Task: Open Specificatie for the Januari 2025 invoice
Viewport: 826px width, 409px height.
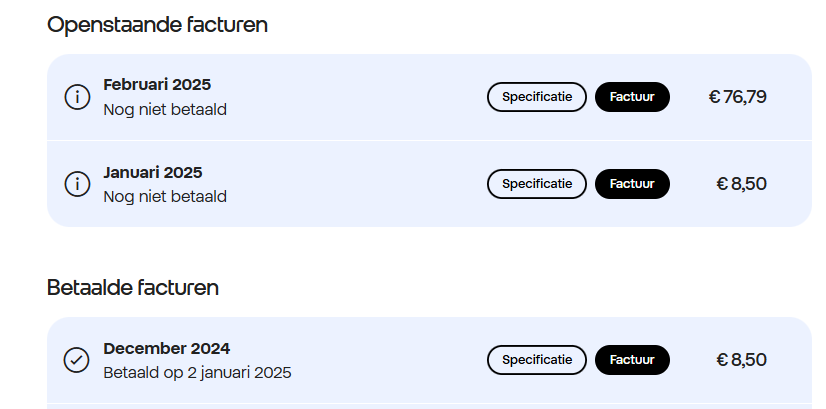Action: (x=537, y=184)
